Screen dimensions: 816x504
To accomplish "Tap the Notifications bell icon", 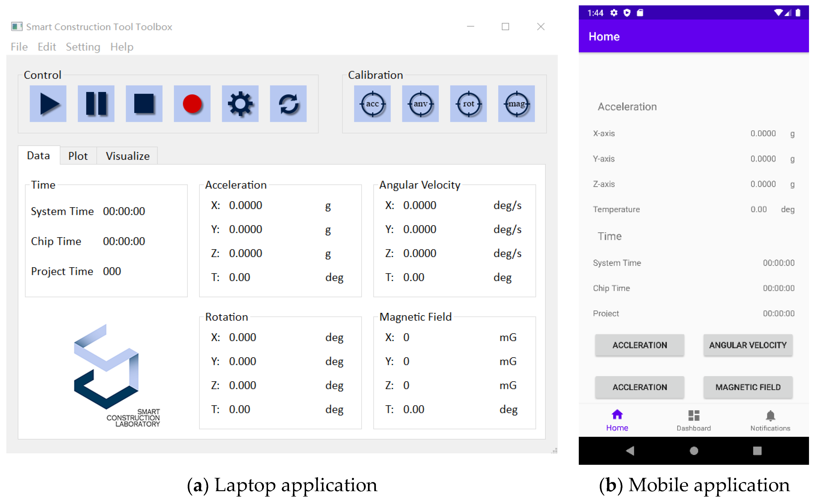I will coord(770,416).
